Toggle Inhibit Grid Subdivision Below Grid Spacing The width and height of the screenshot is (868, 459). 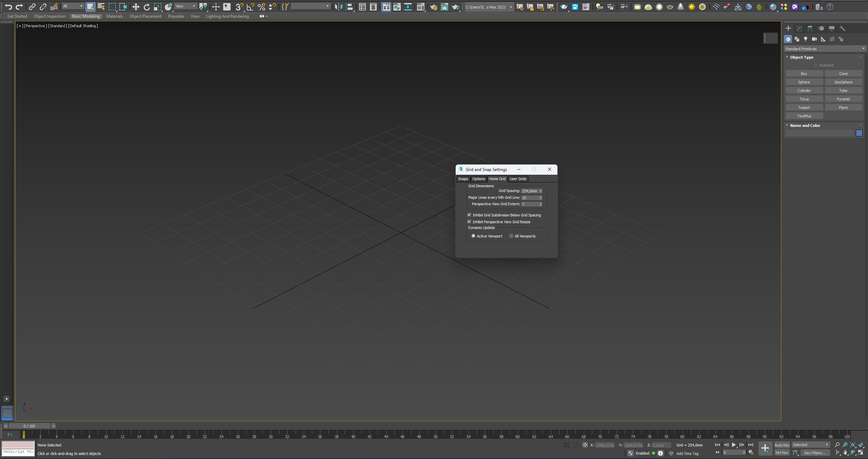[x=469, y=215]
